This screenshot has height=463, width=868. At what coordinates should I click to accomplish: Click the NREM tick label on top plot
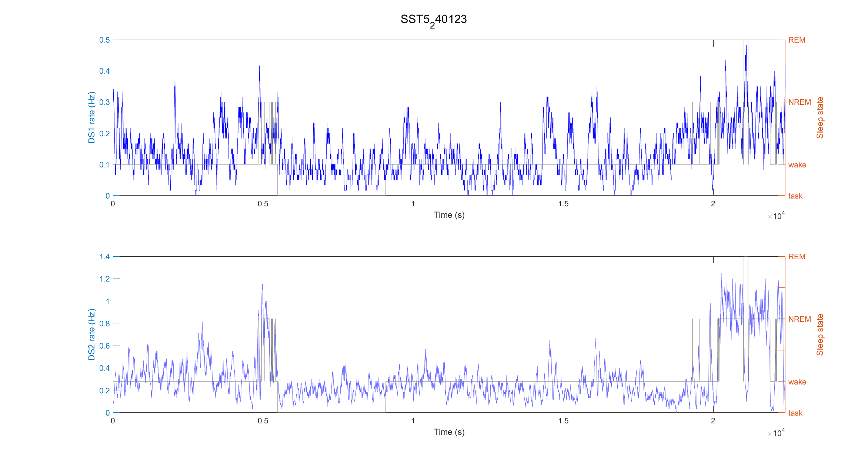(x=799, y=102)
